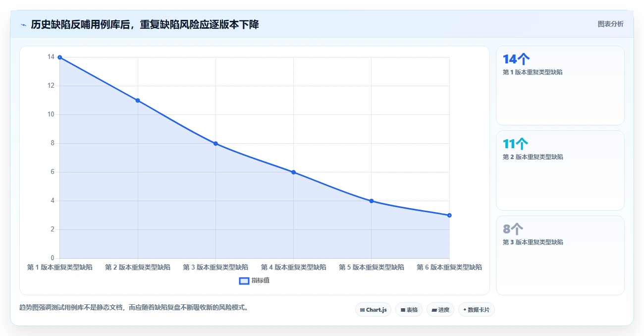Click the data point for 第 1 版本 (14)
644x336 pixels.
(x=60, y=57)
